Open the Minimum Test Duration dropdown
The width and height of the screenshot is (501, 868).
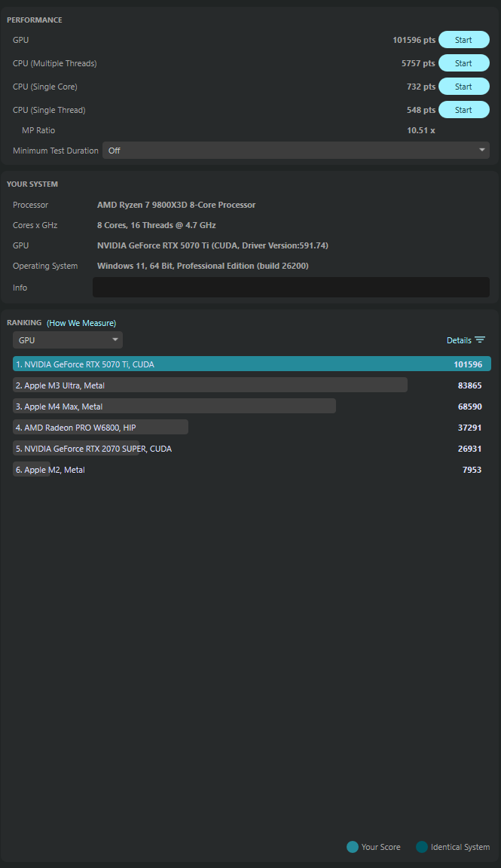(295, 151)
